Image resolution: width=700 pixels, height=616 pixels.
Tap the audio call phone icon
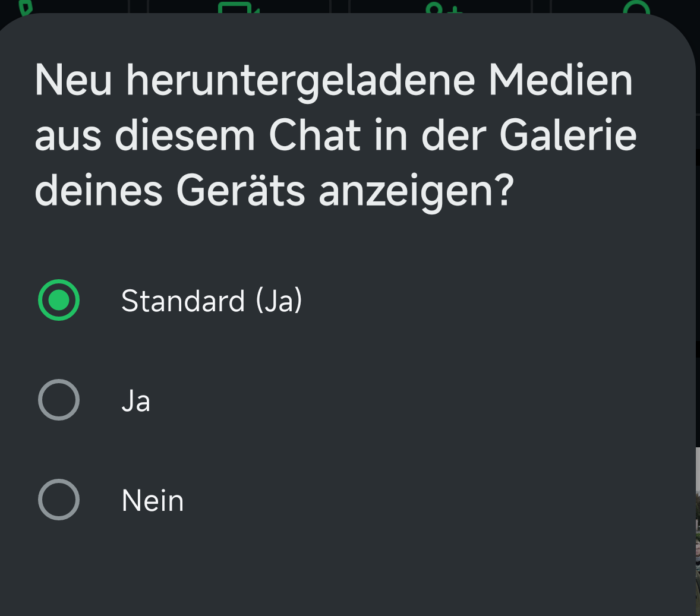click(25, 6)
